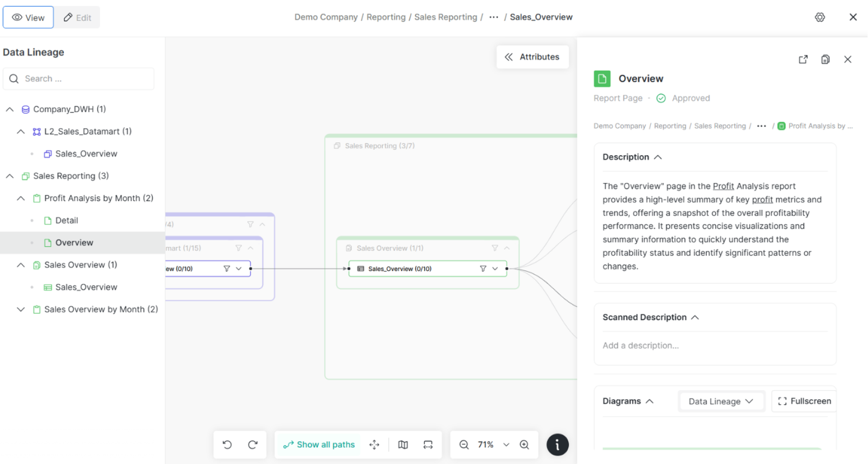Click the zoom out magnifier icon
Viewport: 868px width, 464px height.
click(x=464, y=444)
